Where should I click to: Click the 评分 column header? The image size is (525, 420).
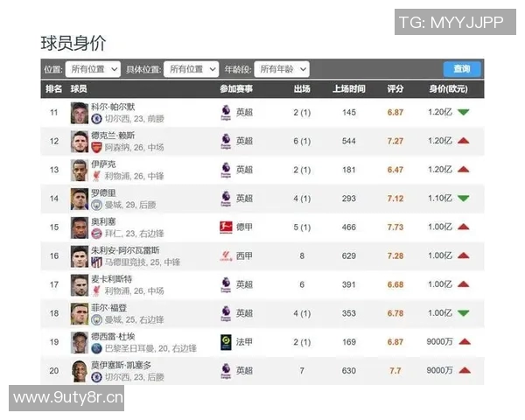tap(395, 89)
